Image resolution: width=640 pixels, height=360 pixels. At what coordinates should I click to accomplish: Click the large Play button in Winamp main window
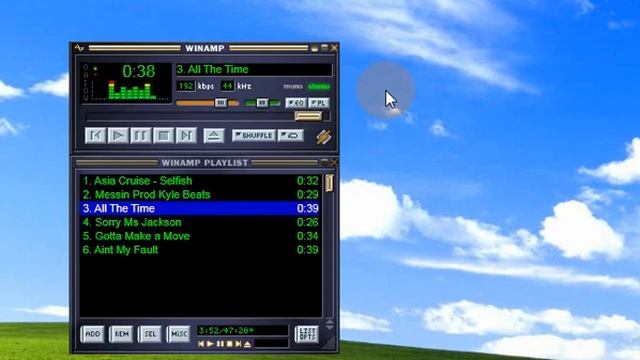(118, 136)
